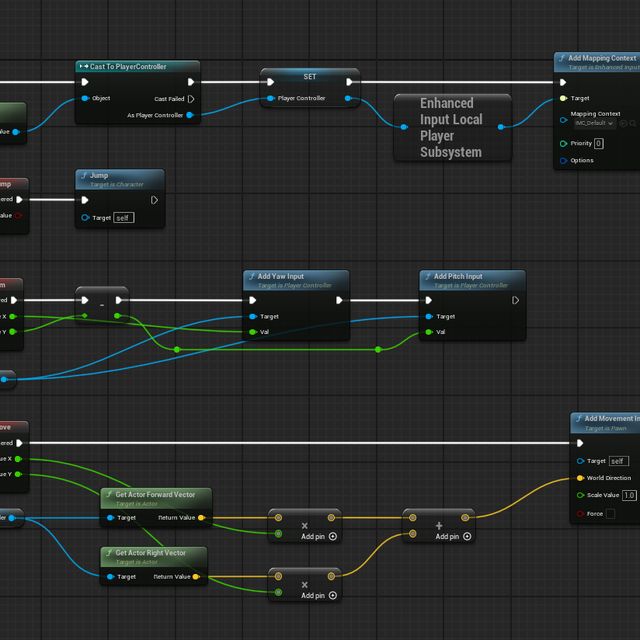Click output pin of the add (+) node

(465, 518)
